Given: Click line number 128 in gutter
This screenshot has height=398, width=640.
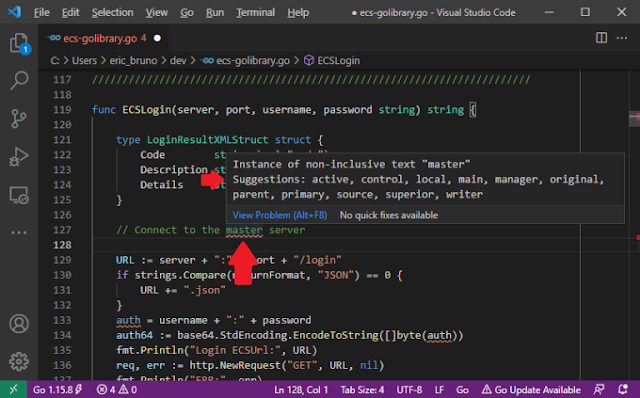Looking at the screenshot, I should (62, 245).
